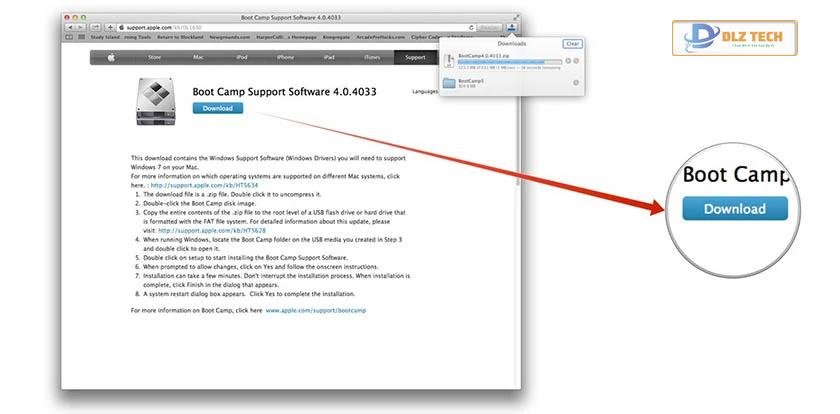The width and height of the screenshot is (840, 414).
Task: Clear the Downloads list
Action: click(x=573, y=43)
